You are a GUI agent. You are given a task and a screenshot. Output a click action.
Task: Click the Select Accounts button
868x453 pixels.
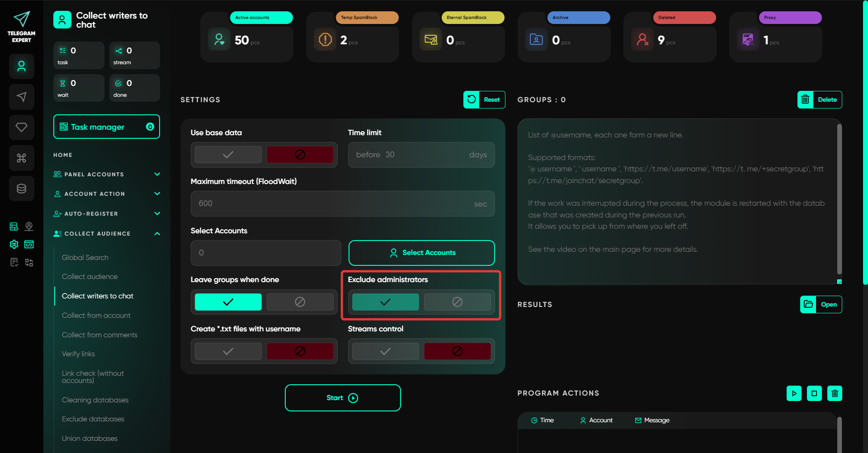pyautogui.click(x=421, y=253)
